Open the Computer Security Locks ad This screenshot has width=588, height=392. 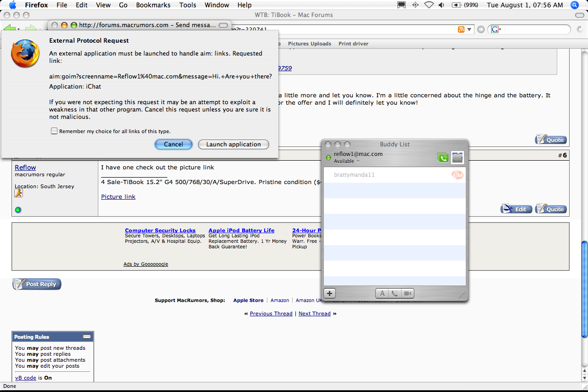(x=160, y=230)
